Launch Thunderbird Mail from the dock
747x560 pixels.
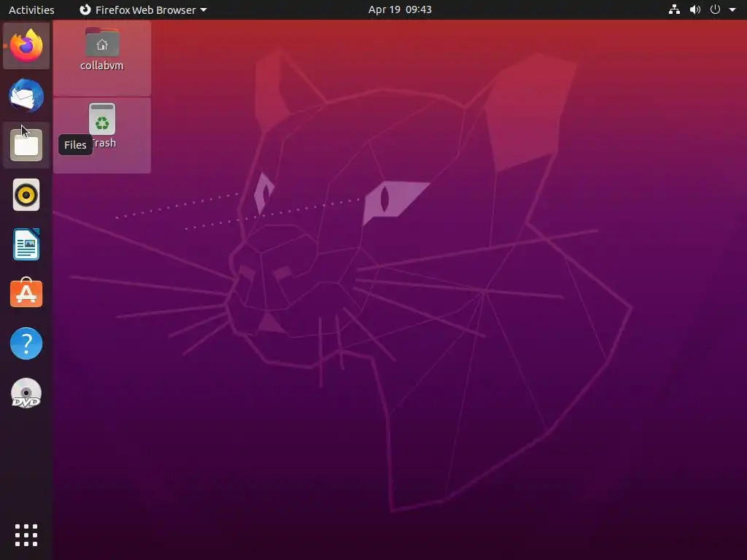[26, 96]
